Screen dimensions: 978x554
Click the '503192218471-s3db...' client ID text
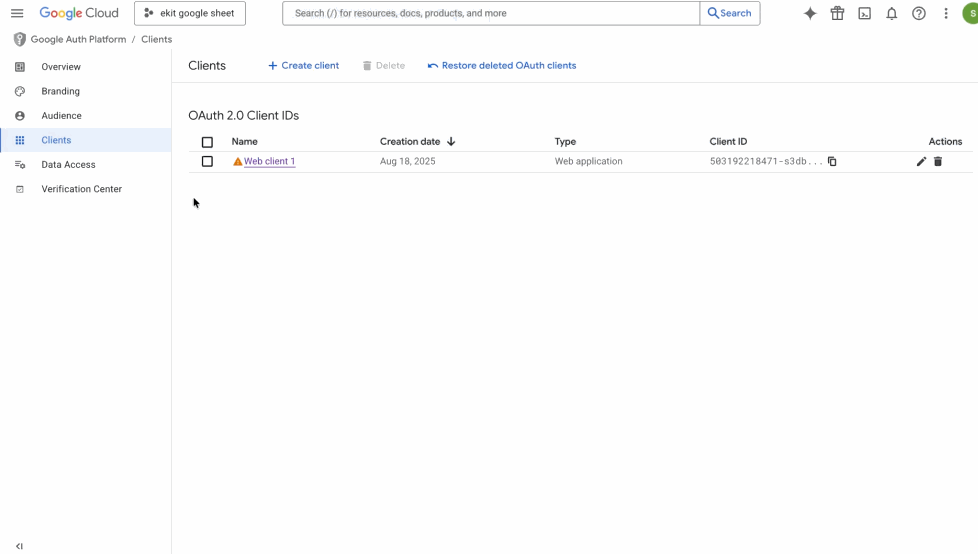tap(766, 161)
